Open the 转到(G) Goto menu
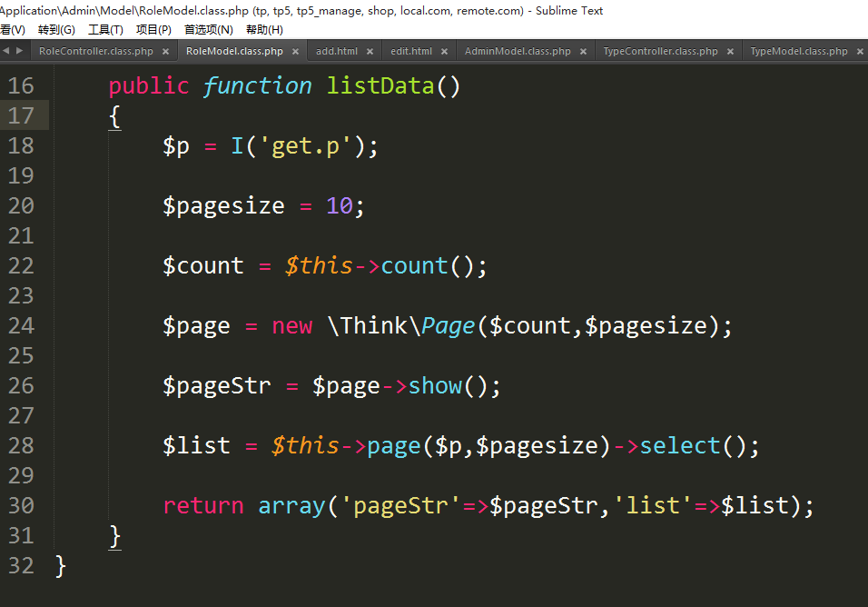This screenshot has width=868, height=607. 56,30
